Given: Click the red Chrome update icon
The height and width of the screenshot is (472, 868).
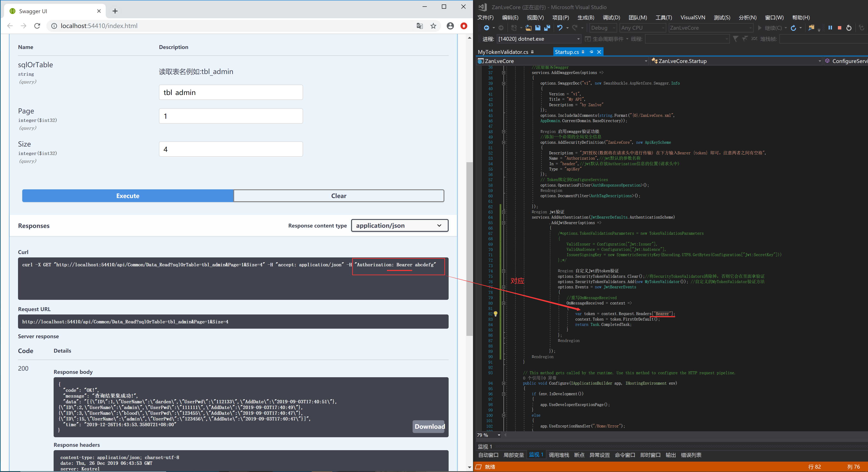Looking at the screenshot, I should point(464,26).
